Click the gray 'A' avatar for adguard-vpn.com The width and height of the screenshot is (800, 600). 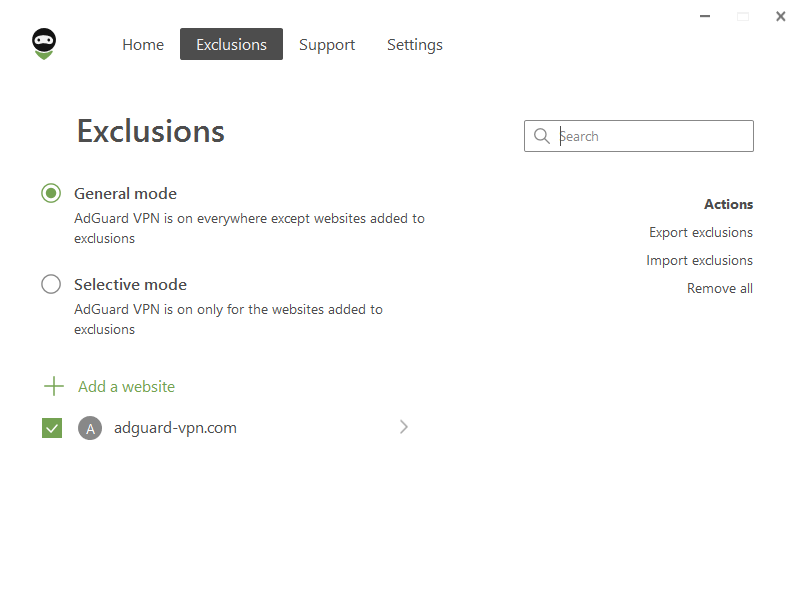tap(90, 428)
